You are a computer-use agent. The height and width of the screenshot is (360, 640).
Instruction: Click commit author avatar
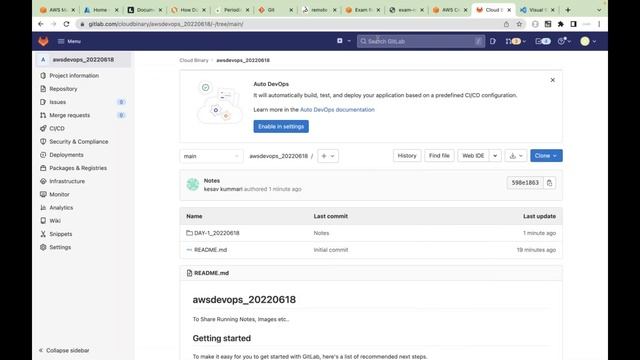[193, 184]
